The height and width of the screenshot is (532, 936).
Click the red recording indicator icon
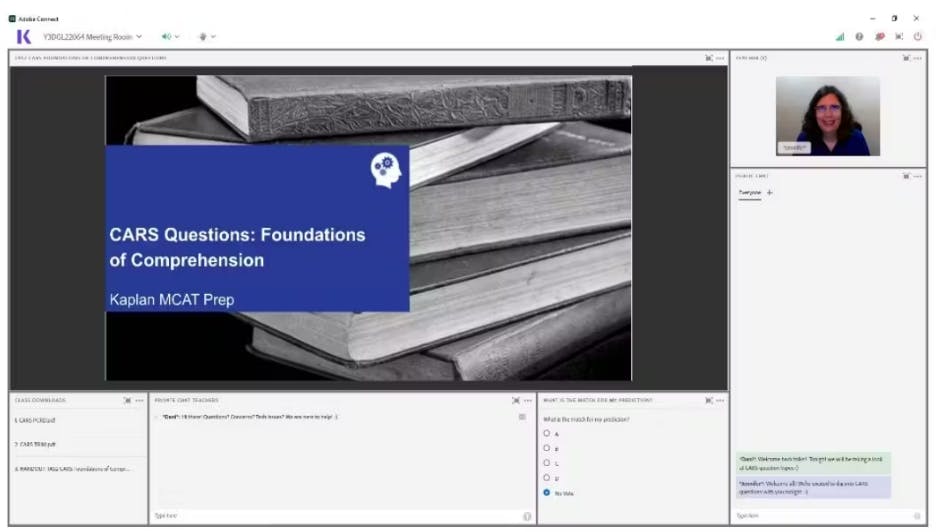coord(879,37)
